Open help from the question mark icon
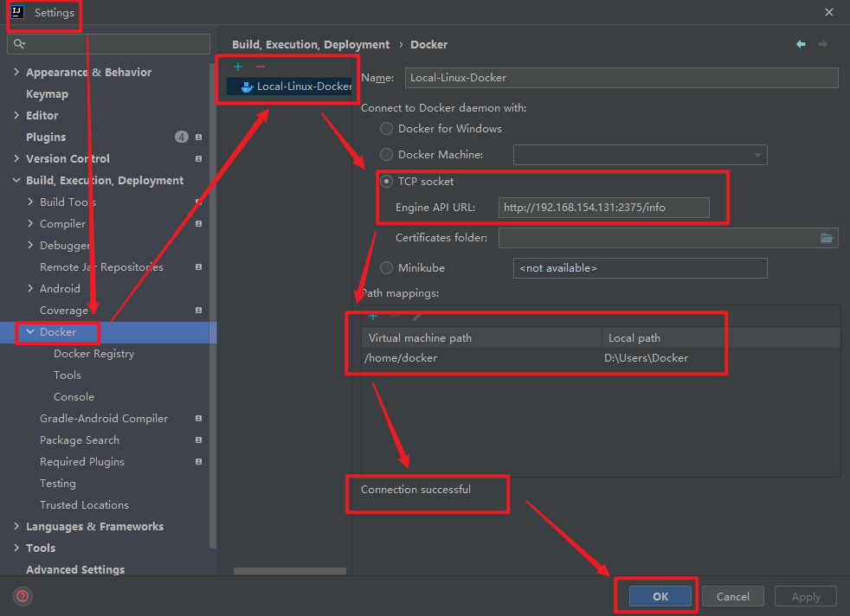This screenshot has width=850, height=616. (22, 596)
